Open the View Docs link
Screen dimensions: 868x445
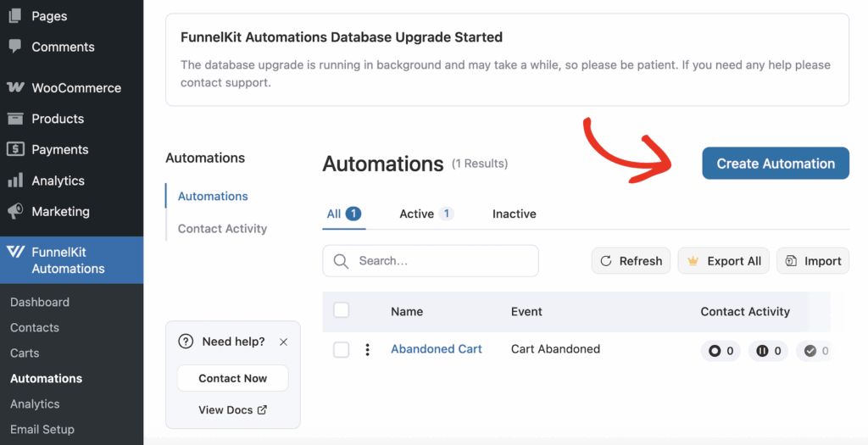tap(232, 409)
